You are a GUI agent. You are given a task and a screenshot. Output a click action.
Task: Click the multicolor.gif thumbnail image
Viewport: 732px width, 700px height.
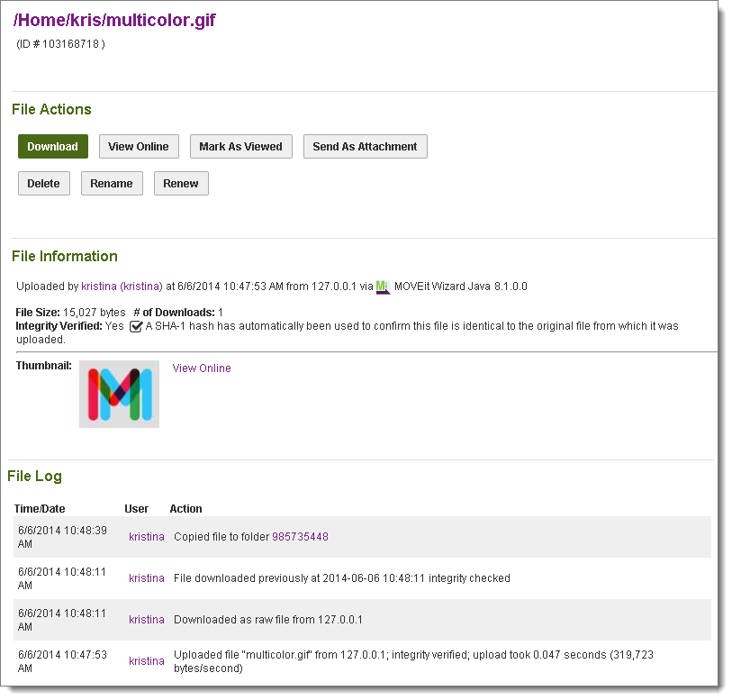(118, 394)
